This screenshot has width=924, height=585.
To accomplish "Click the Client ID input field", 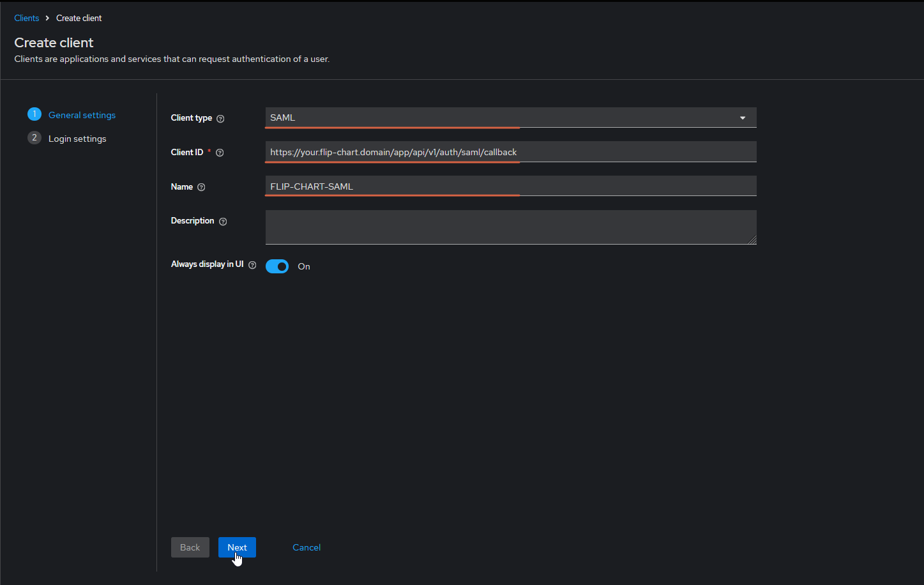I will [511, 152].
